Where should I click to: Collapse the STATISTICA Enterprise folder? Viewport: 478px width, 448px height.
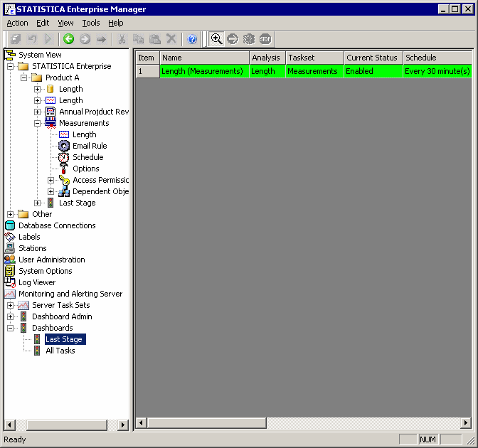11,66
